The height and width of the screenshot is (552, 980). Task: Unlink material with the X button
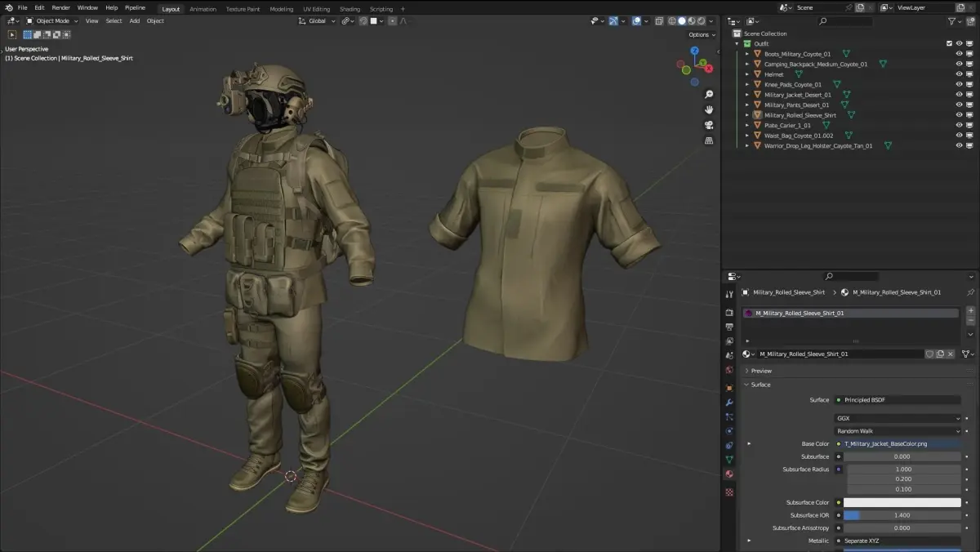(951, 354)
